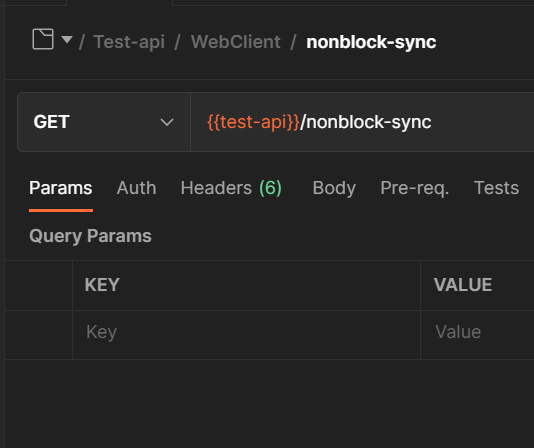Click the KEY column header
The image size is (534, 448).
tap(102, 285)
